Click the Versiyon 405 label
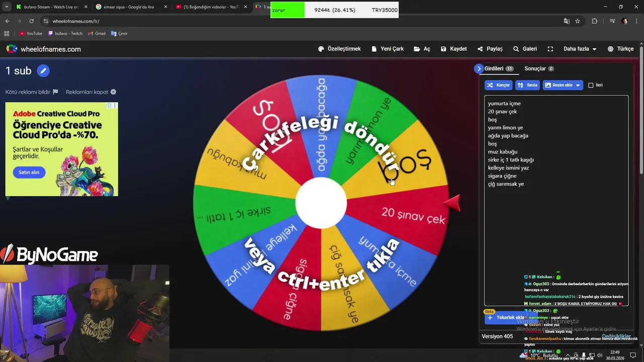 pyautogui.click(x=497, y=336)
